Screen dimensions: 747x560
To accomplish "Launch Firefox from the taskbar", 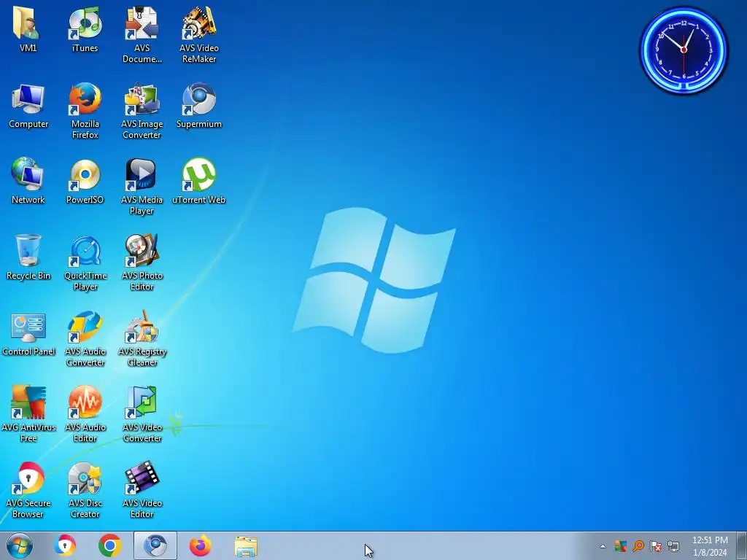I will [x=201, y=545].
